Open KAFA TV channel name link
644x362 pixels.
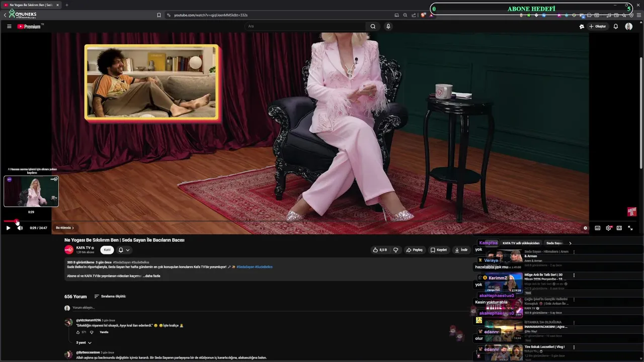click(84, 248)
